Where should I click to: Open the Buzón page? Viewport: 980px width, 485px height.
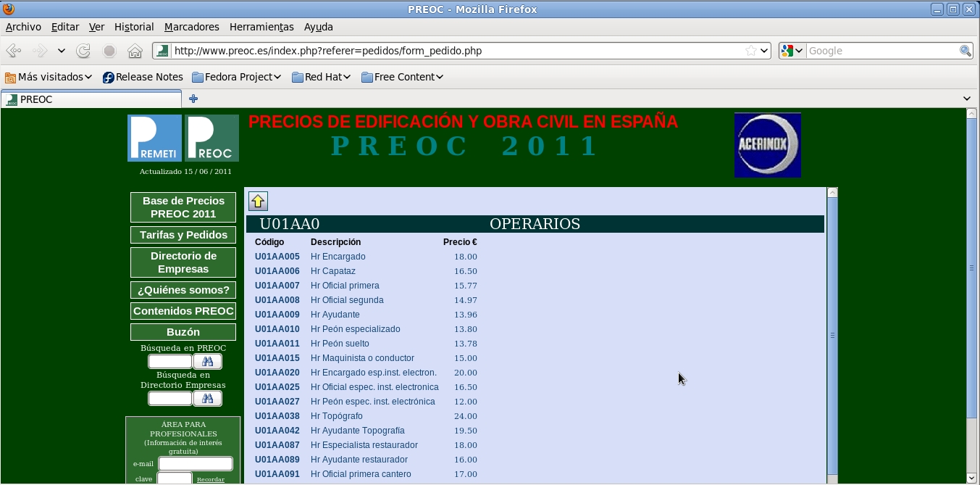tap(183, 332)
